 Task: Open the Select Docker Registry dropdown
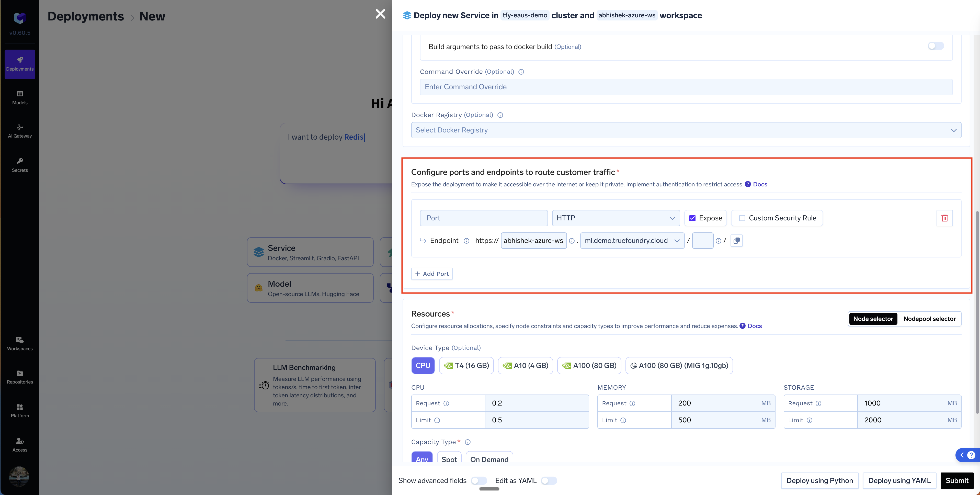click(686, 130)
